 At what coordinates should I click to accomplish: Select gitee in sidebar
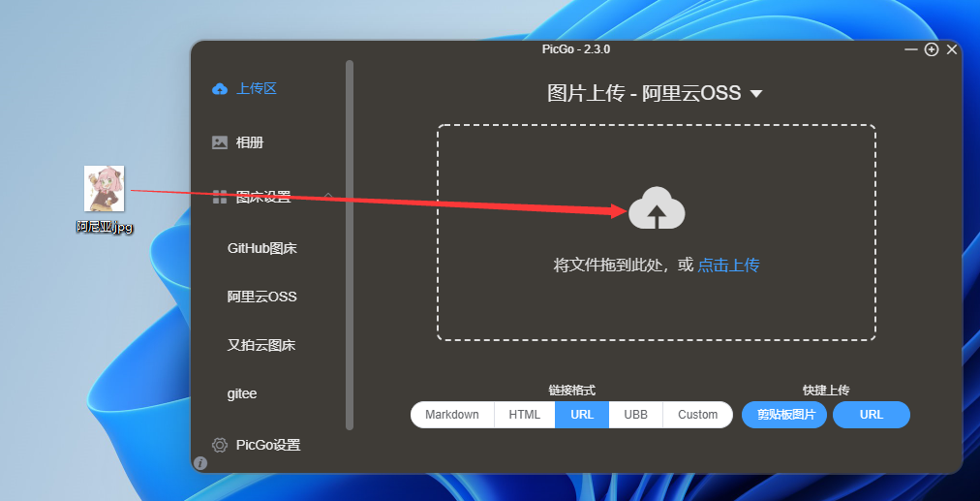242,394
